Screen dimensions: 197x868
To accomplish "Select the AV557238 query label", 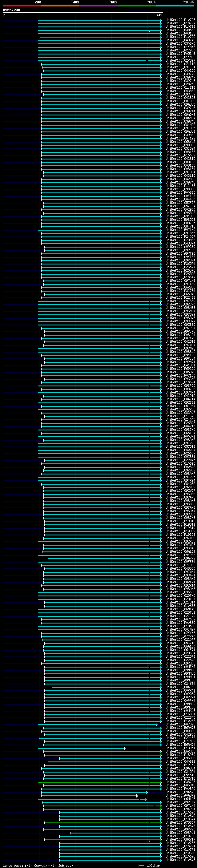I will (11, 10).
